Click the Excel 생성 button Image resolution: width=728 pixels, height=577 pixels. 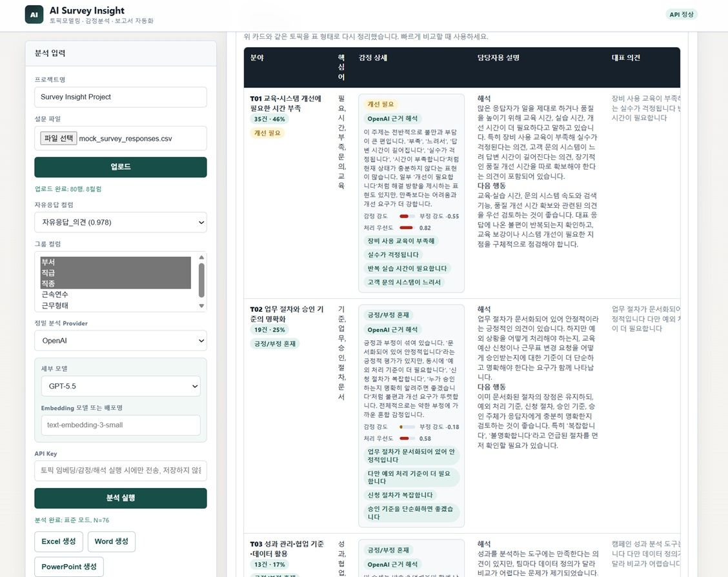pos(59,542)
